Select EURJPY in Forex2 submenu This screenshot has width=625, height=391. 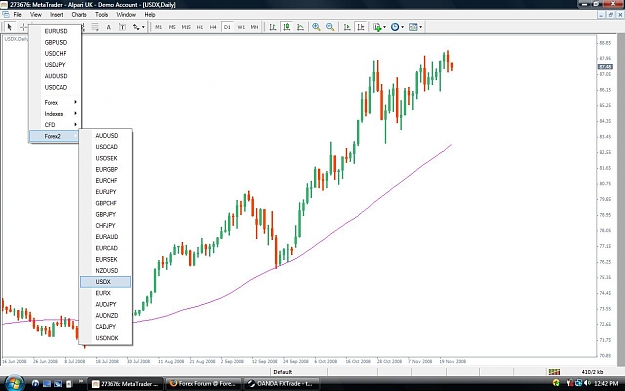coord(106,192)
